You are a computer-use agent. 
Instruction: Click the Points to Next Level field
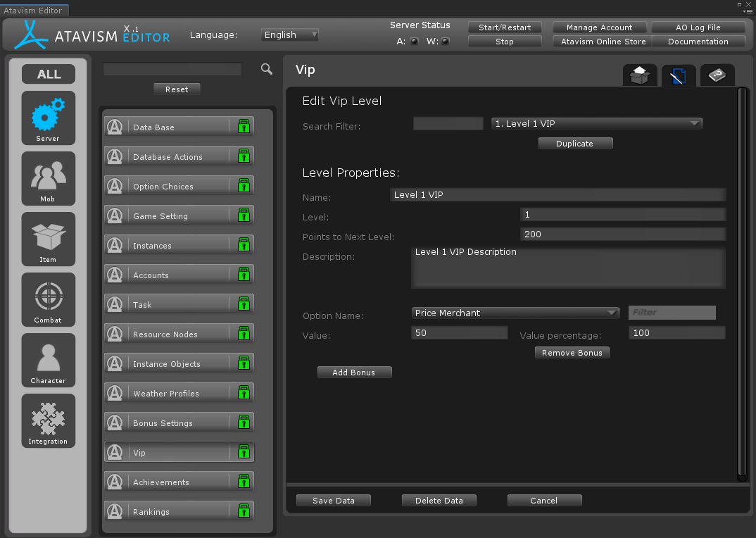(x=622, y=234)
